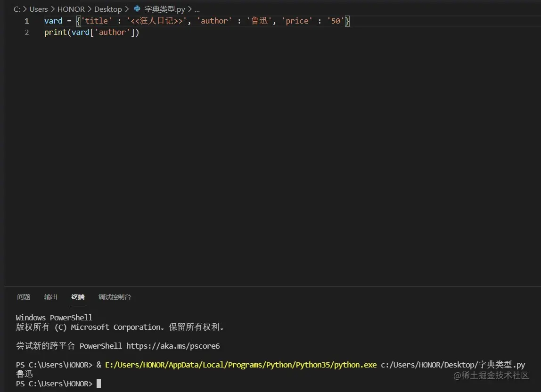Click the terminal cursor at last PS prompt

[x=98, y=384]
